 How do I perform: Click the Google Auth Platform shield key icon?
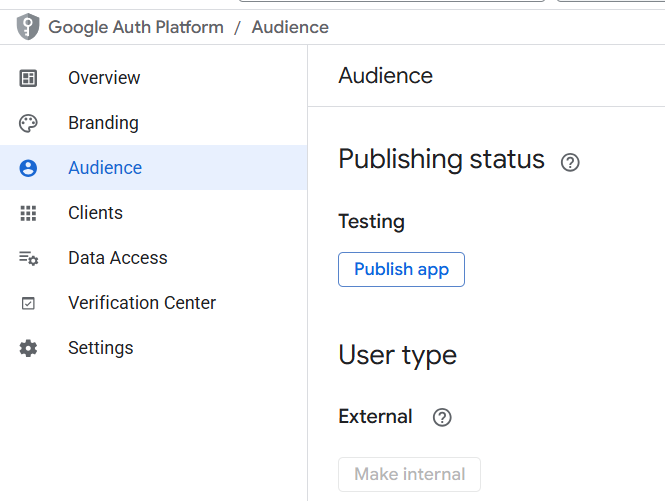pyautogui.click(x=28, y=27)
